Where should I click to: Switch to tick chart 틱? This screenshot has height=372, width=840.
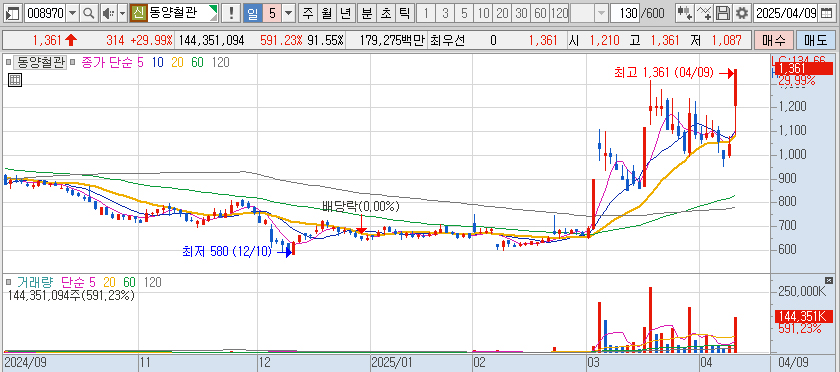pos(404,13)
